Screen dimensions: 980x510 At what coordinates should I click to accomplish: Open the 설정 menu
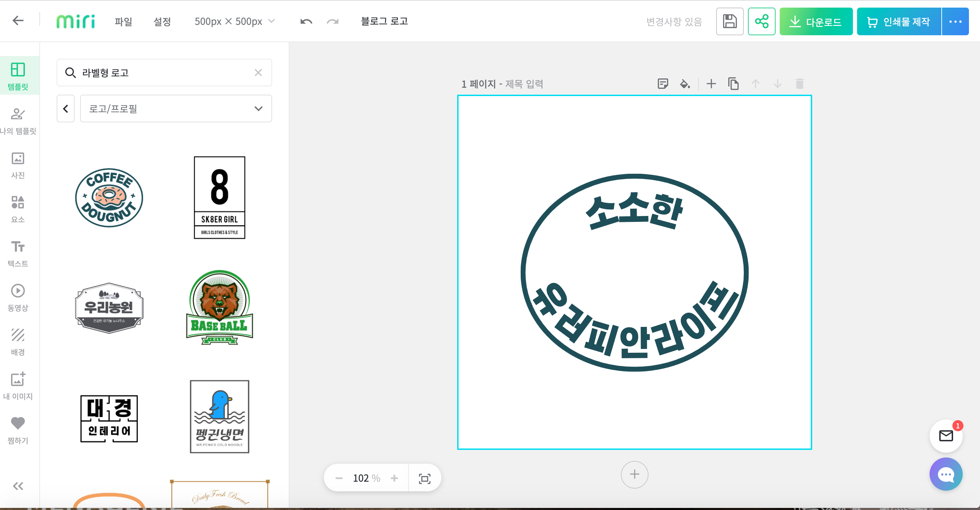[x=162, y=22]
